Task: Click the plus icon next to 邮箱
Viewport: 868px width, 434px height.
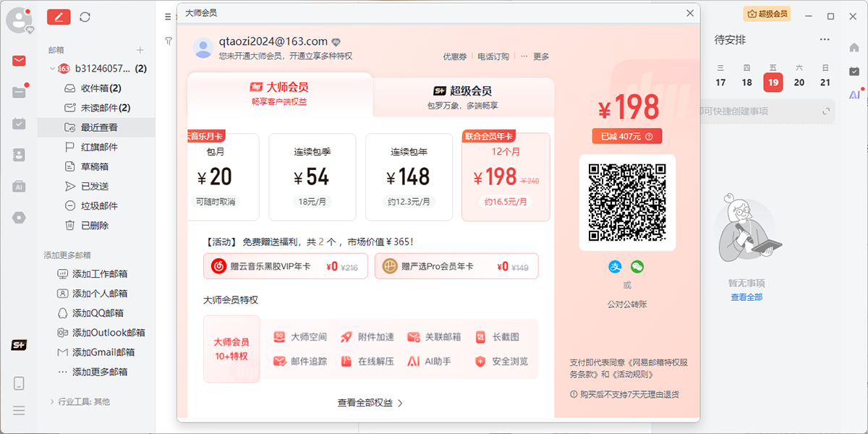Action: (x=140, y=50)
